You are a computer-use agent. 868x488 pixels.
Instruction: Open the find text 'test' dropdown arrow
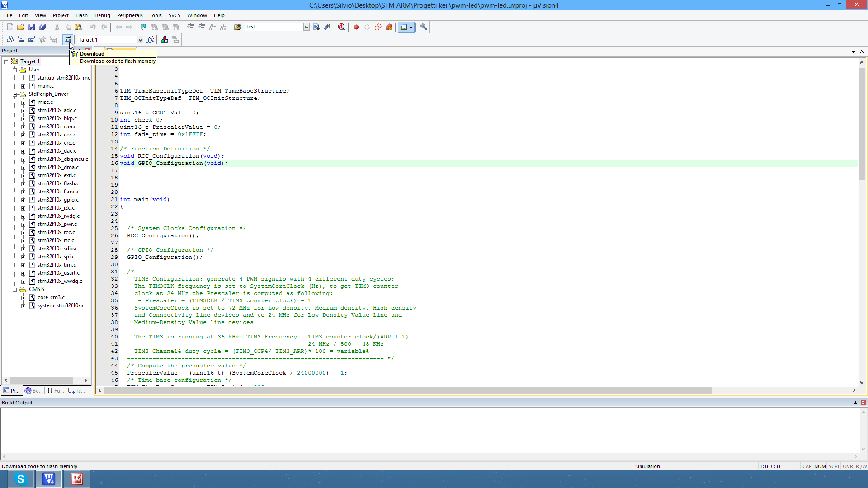point(307,27)
